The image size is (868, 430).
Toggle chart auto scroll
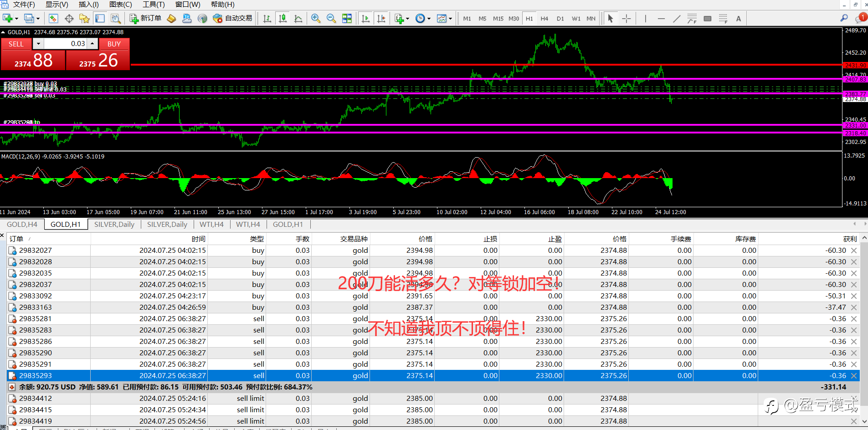coord(365,19)
